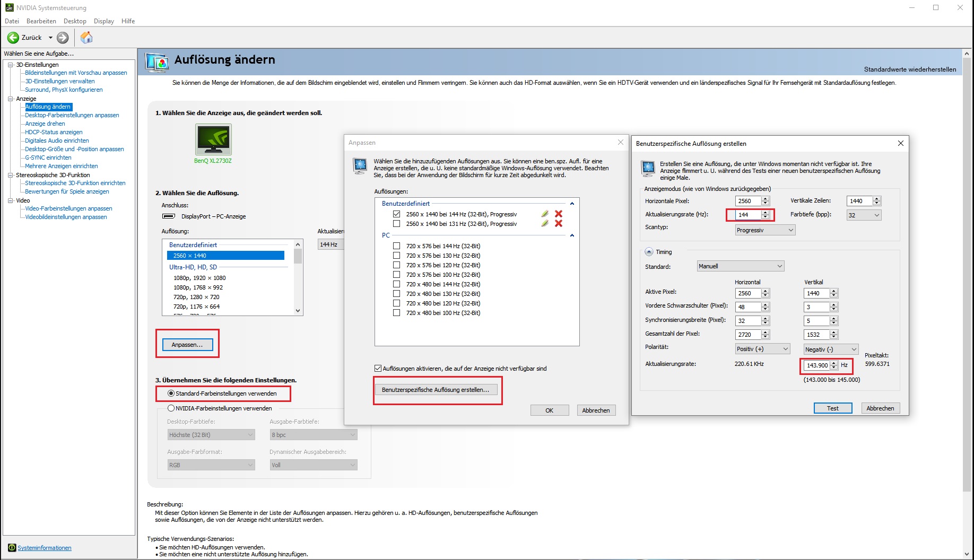
Task: Click Abbrechen in the custom resolution dialog
Action: point(881,408)
